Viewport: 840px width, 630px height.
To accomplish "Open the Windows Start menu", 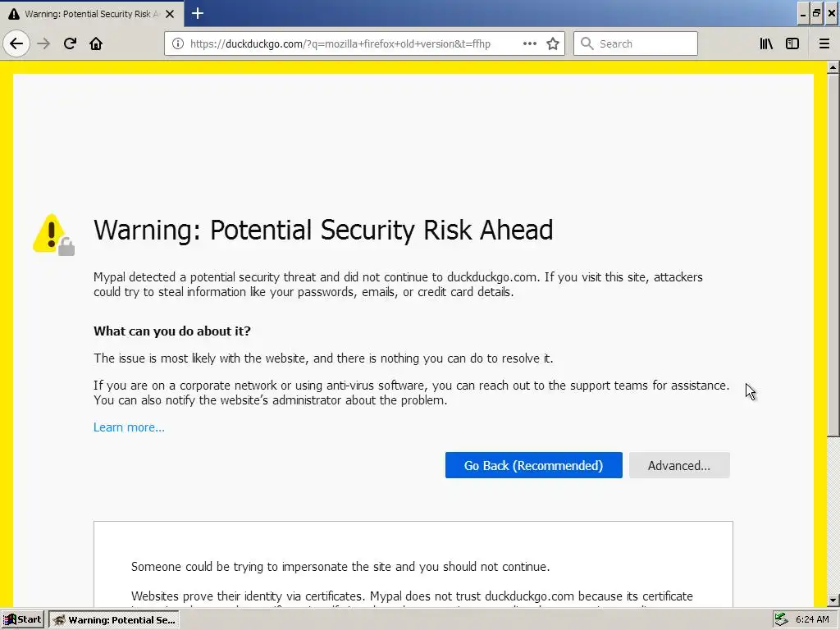I will tap(22, 620).
